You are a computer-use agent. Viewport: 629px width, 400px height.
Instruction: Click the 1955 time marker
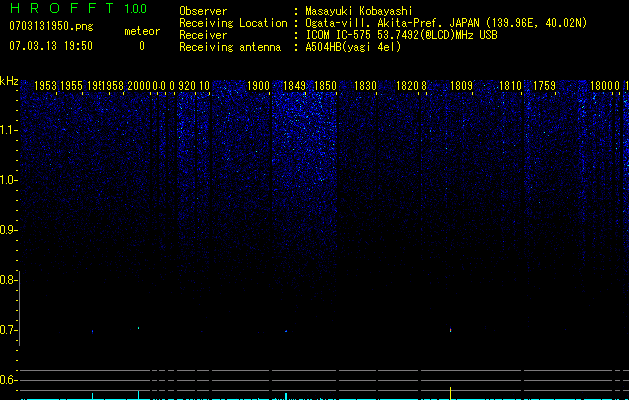71,85
